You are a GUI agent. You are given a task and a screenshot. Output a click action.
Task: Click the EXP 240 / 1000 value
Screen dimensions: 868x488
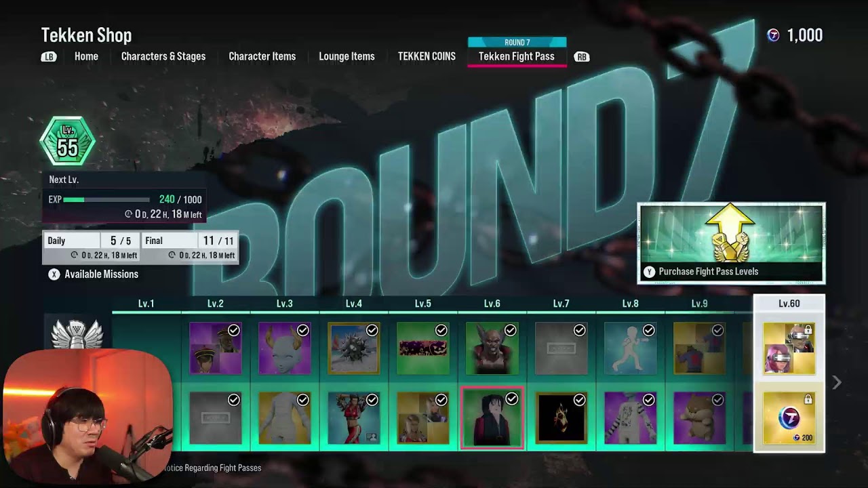pyautogui.click(x=180, y=199)
